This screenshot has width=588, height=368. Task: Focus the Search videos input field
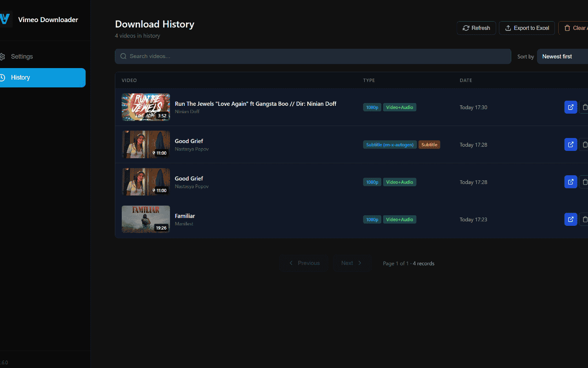point(317,56)
